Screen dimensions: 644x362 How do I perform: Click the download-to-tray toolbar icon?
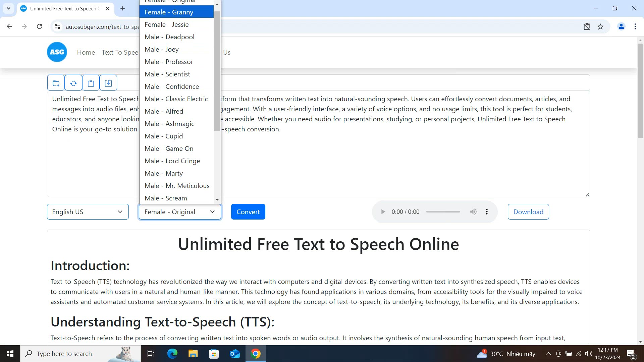point(108,83)
